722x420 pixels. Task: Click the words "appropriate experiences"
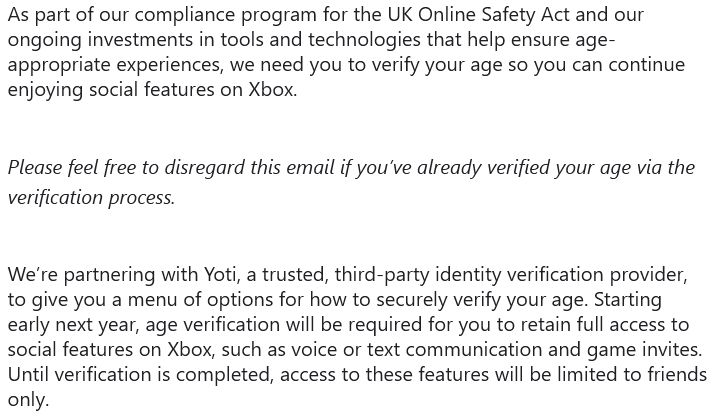[x=115, y=65]
